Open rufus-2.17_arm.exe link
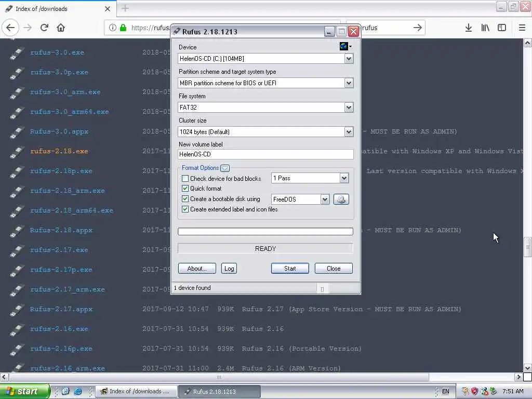The image size is (532, 399). tap(67, 289)
